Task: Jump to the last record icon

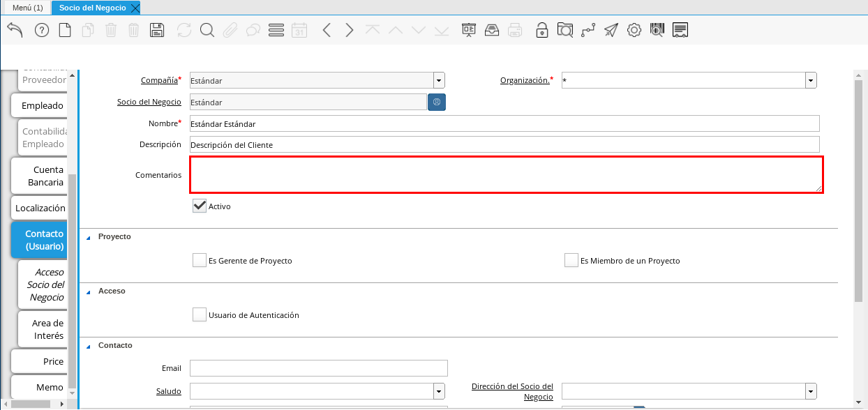Action: (442, 30)
